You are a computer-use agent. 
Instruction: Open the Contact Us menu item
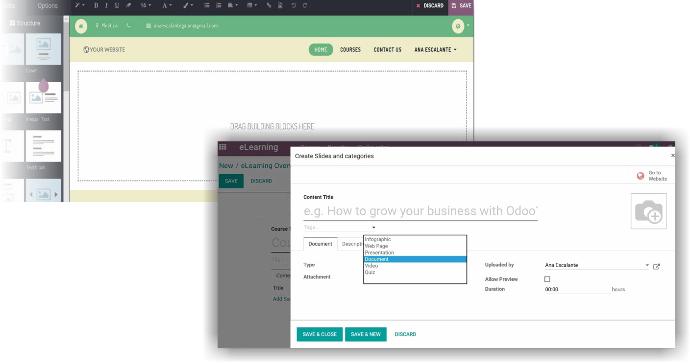(388, 50)
